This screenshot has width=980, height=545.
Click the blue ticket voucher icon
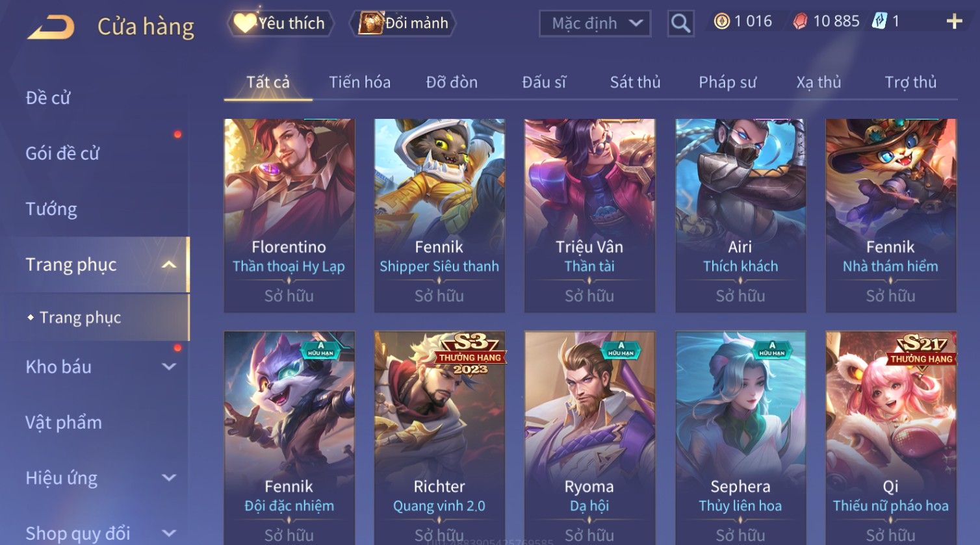[x=879, y=21]
